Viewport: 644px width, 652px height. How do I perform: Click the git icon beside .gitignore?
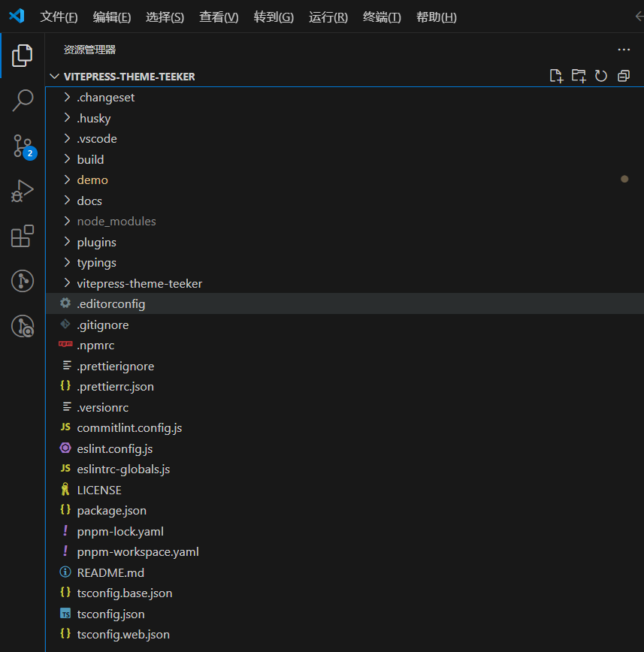65,324
